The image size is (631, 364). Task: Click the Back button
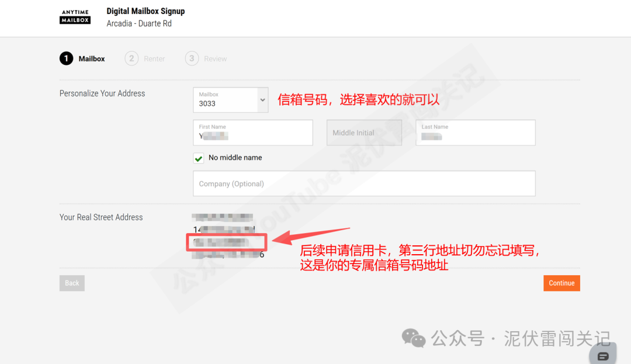(72, 283)
